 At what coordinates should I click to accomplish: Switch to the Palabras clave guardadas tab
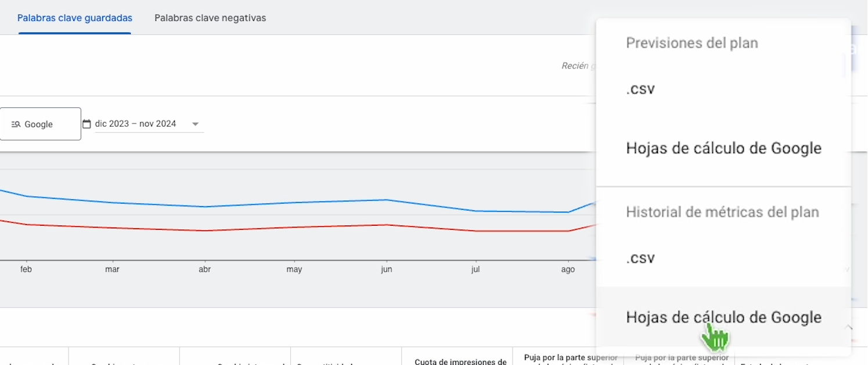coord(75,18)
